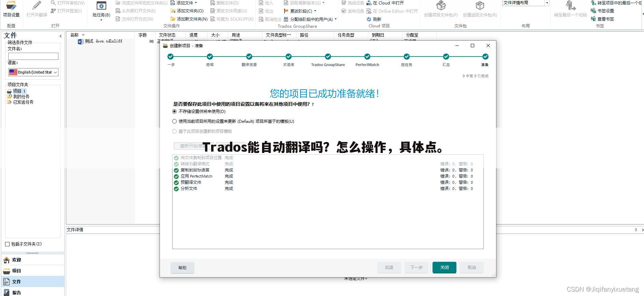Click 更改阶段 flag icon
Viewport: 644px width, 296px height.
coord(286,11)
